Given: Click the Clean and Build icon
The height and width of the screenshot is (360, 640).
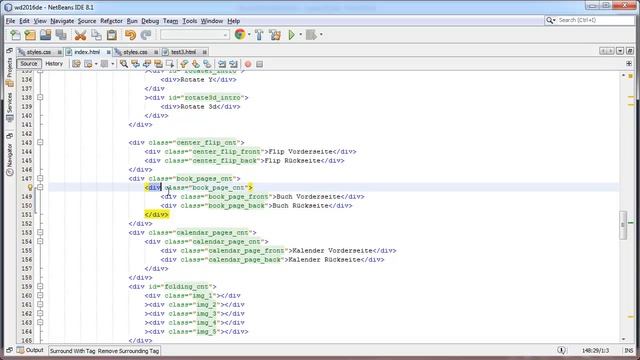Looking at the screenshot, I should point(275,35).
